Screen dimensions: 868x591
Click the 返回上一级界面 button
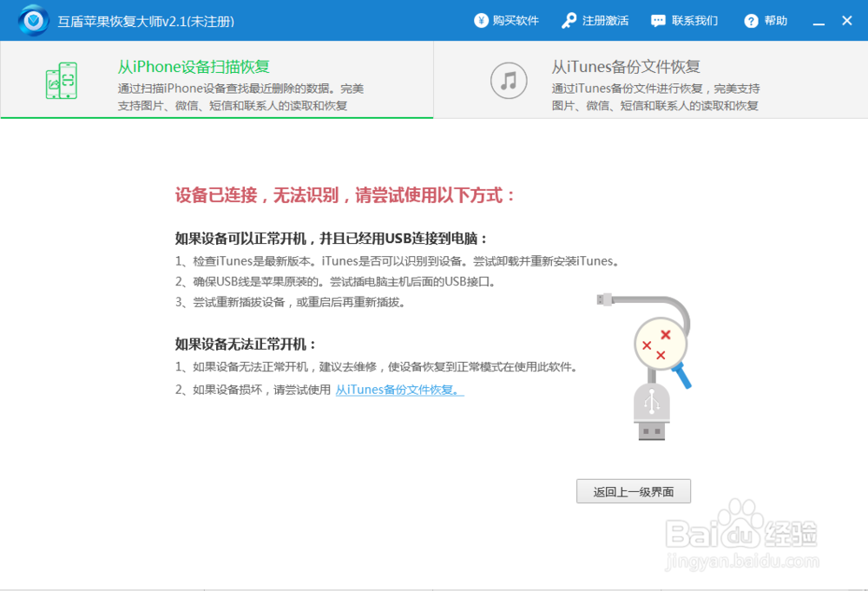[x=634, y=491]
